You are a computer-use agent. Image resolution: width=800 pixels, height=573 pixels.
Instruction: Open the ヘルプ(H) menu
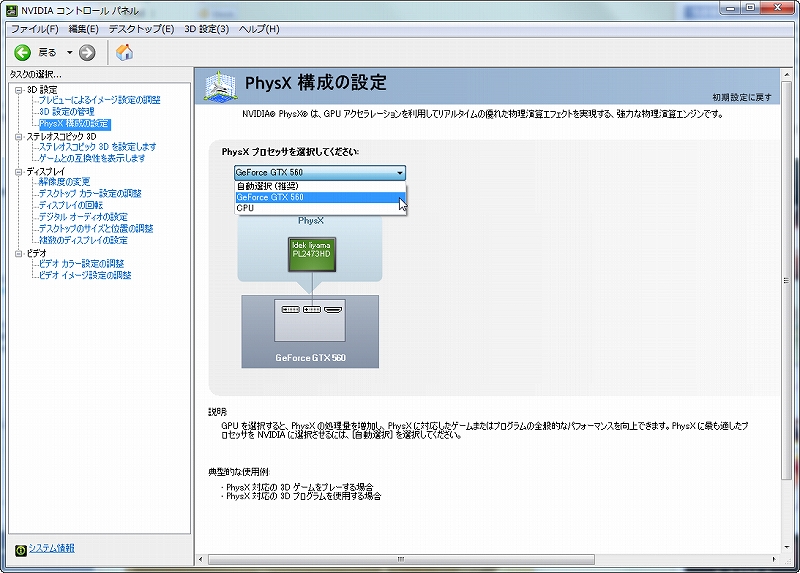(259, 29)
